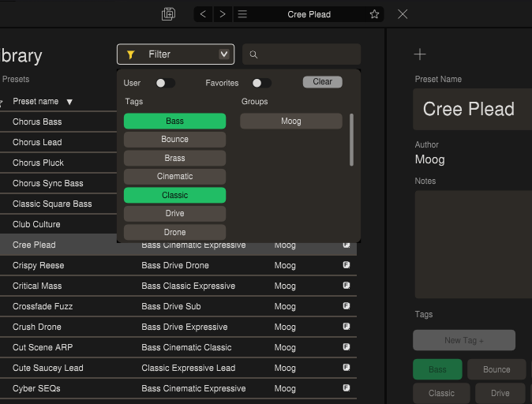Image resolution: width=532 pixels, height=404 pixels.
Task: Add Bounce tag in preset details
Action: [496, 369]
